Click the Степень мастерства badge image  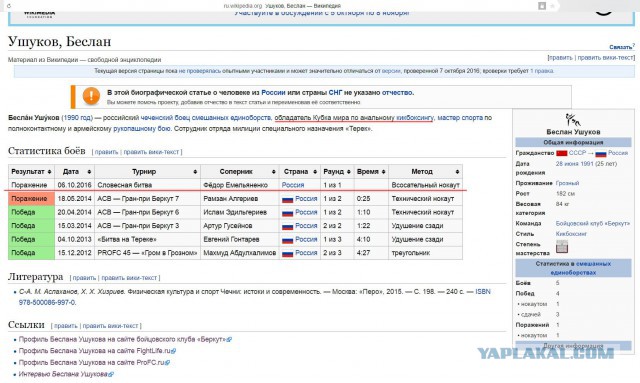click(x=562, y=246)
